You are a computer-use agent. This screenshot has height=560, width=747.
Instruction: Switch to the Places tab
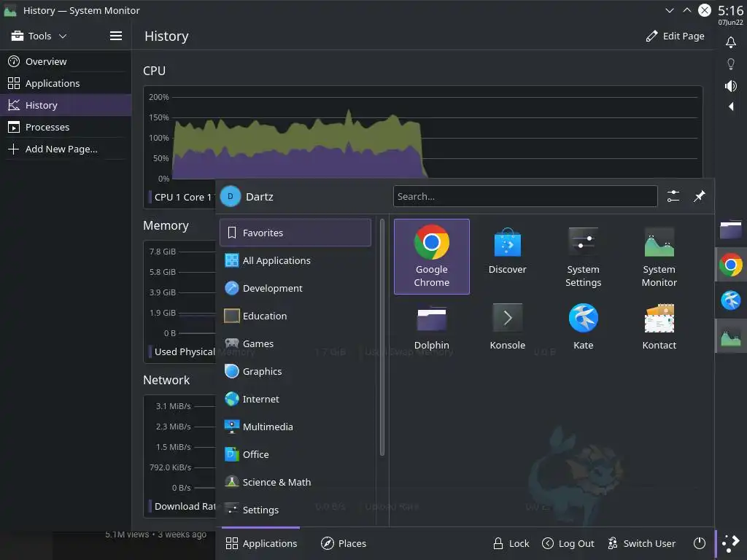point(344,543)
